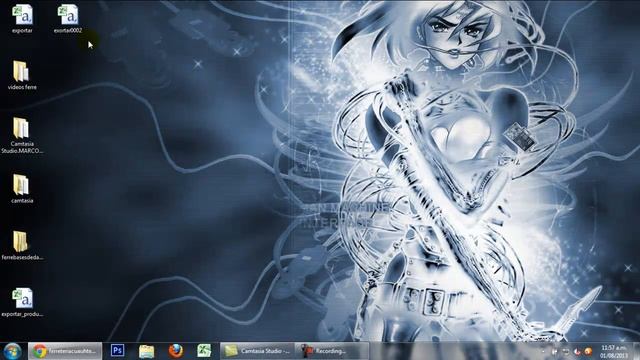
Task: Open the Windows Start menu
Action: (12, 351)
